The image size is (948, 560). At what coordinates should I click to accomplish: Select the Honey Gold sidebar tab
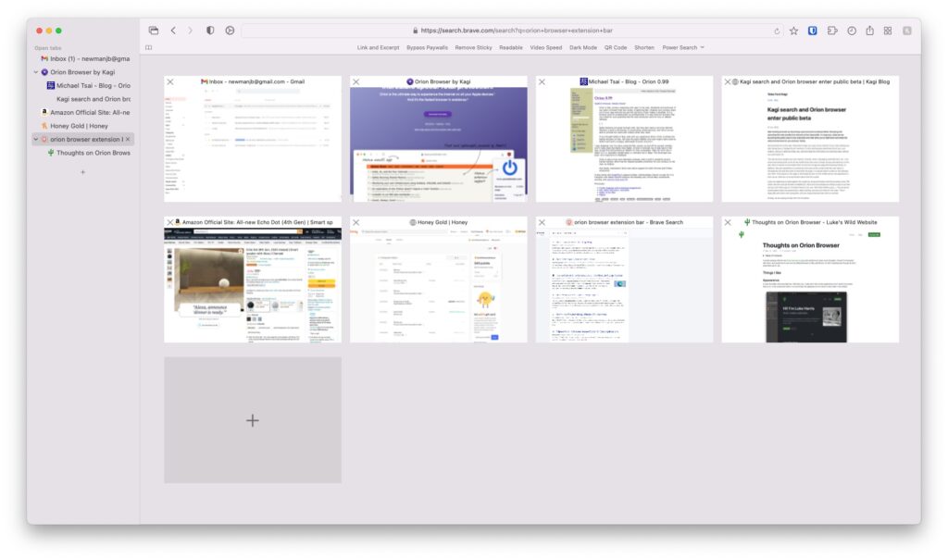(x=79, y=126)
